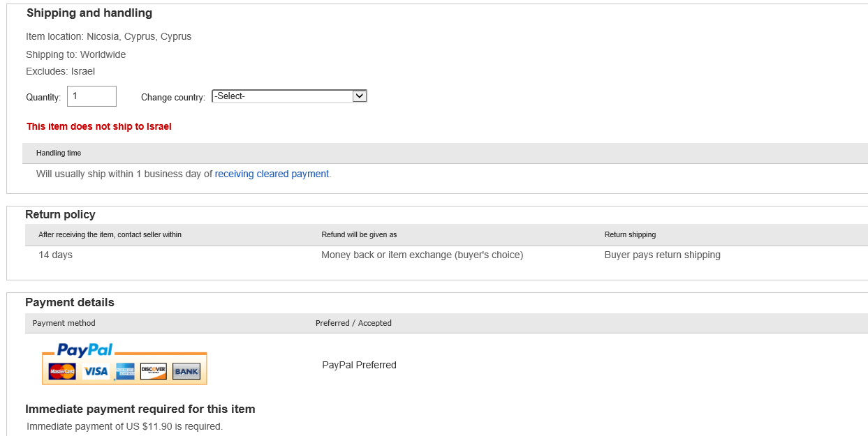This screenshot has height=436, width=868.
Task: Click the 'PayPal Preferred' text
Action: (x=359, y=365)
